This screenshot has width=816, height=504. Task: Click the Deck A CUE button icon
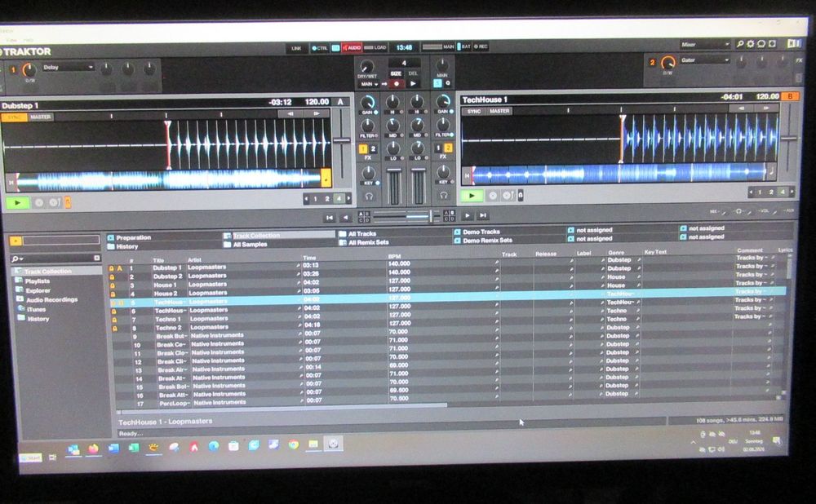(39, 202)
